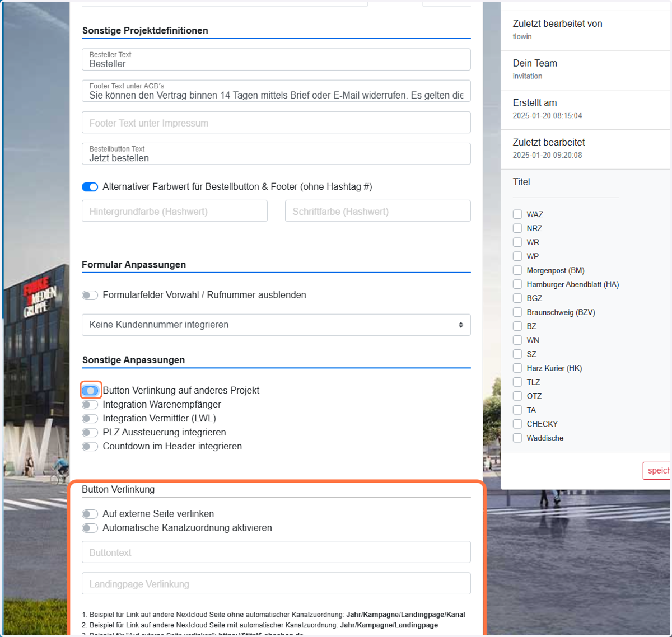672x637 pixels.
Task: Click the Buttontext input field
Action: click(276, 552)
